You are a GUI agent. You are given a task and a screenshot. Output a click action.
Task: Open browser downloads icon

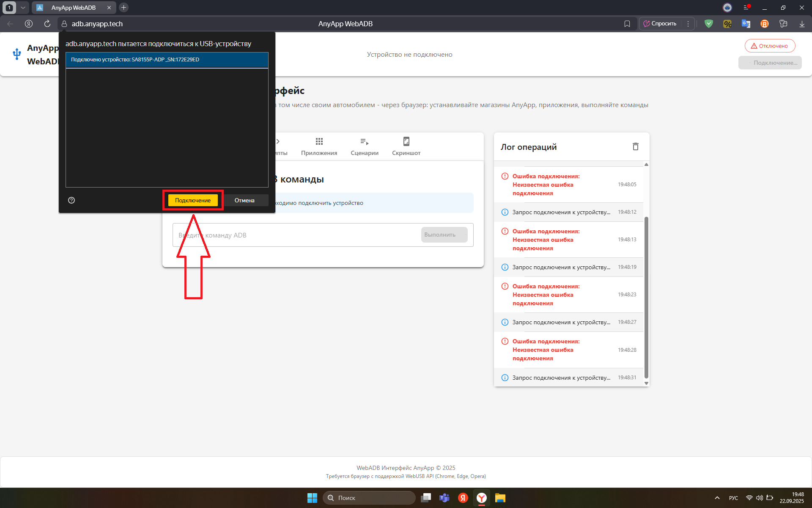point(802,24)
